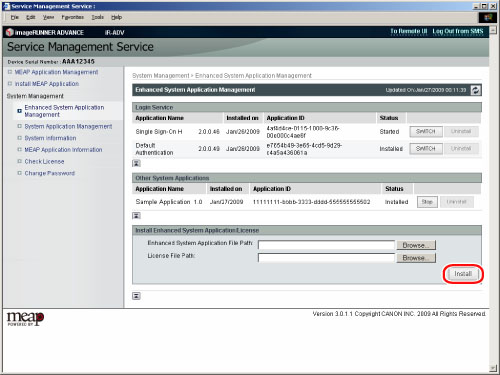500x375 pixels.
Task: Go to the Remote UI link
Action: coord(409,31)
